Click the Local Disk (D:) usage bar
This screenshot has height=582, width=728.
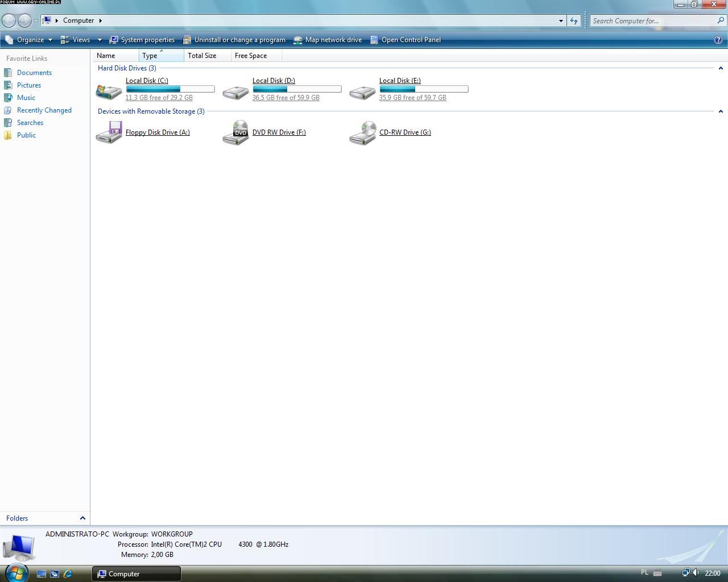click(x=297, y=89)
